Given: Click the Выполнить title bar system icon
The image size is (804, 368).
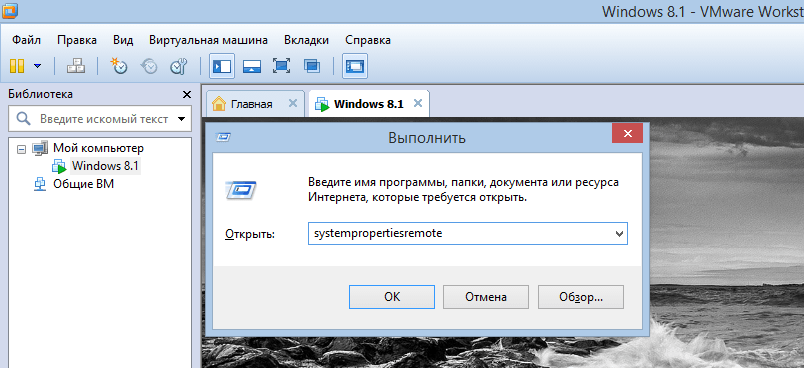Looking at the screenshot, I should click(224, 137).
